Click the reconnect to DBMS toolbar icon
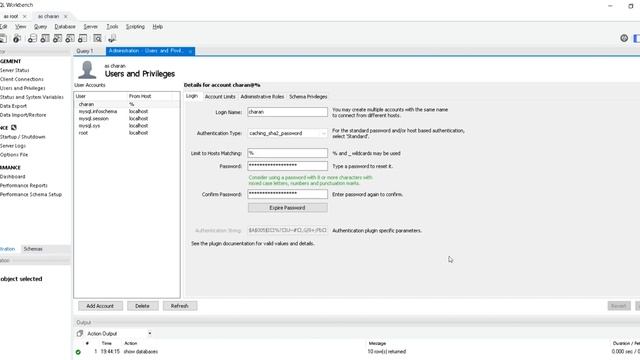 point(112,38)
